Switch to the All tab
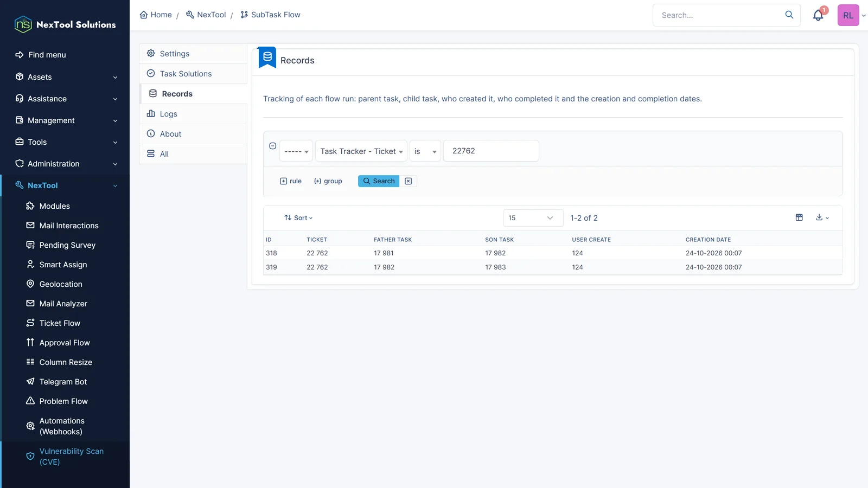The image size is (868, 488). [193, 154]
